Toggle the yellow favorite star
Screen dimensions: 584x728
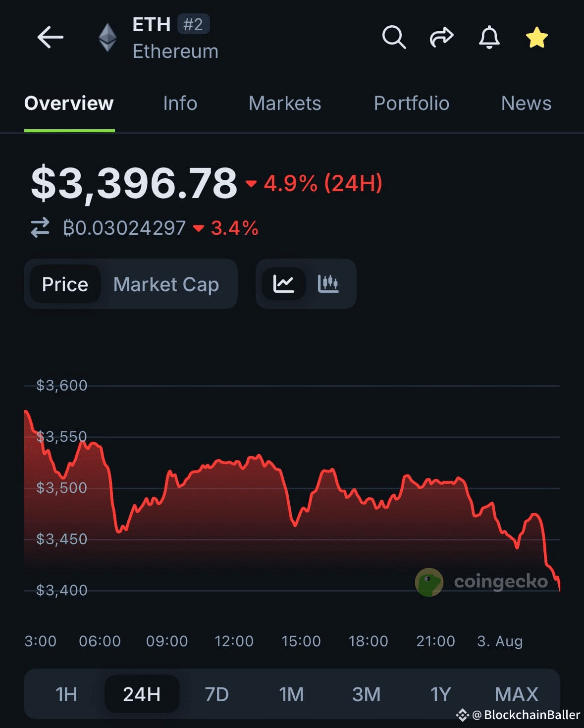(x=536, y=38)
